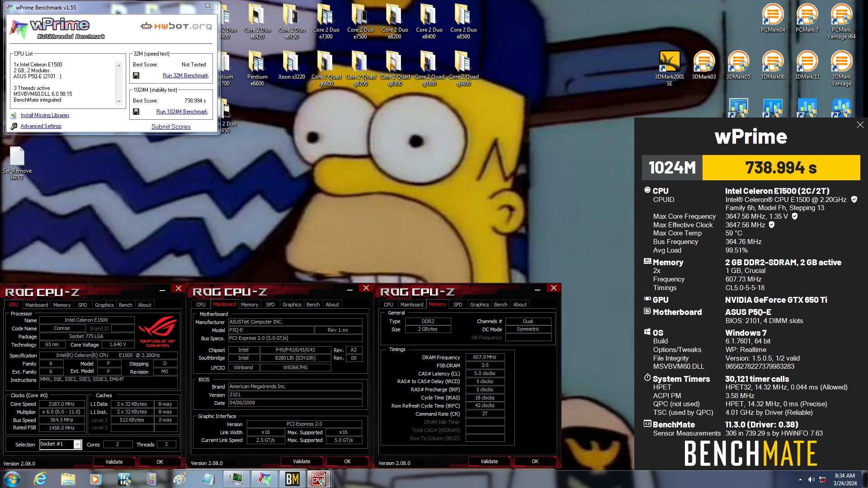Click the "P5Q-E" Model field value
This screenshot has width=868, height=488.
tap(271, 330)
